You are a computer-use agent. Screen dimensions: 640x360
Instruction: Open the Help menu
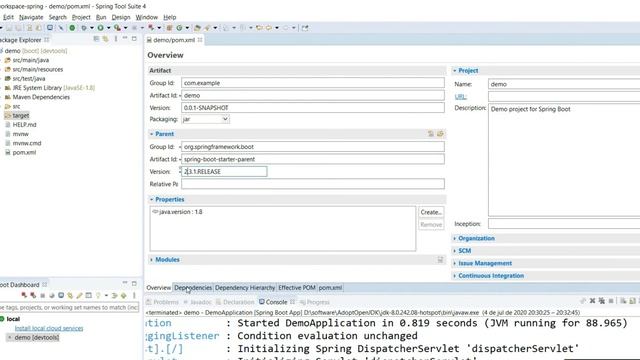(170, 17)
